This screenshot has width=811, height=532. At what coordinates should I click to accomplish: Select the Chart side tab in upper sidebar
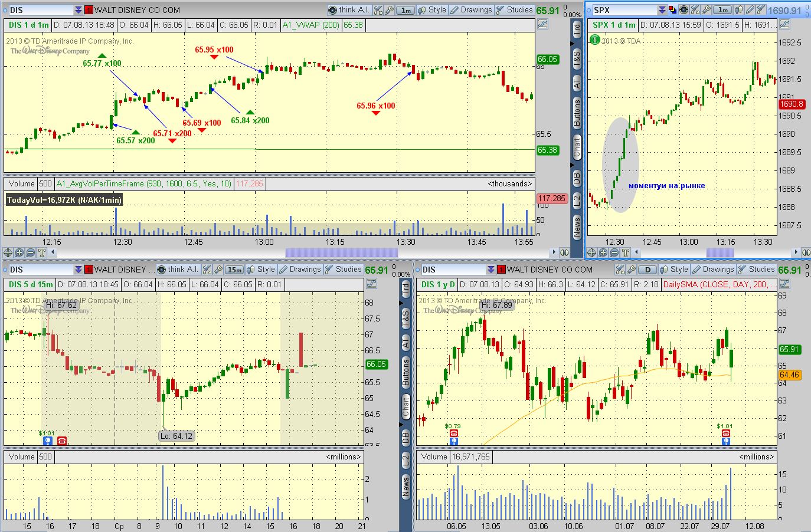[x=577, y=146]
